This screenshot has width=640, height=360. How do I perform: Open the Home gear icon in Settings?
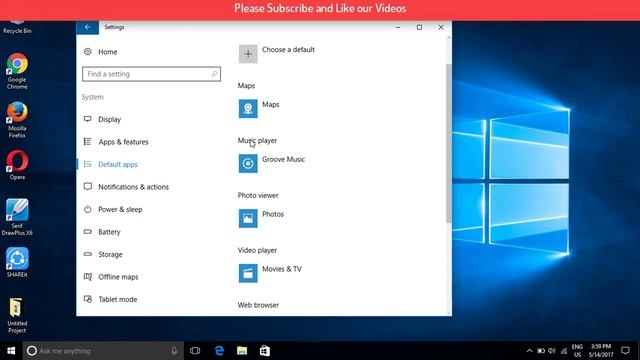pyautogui.click(x=88, y=52)
